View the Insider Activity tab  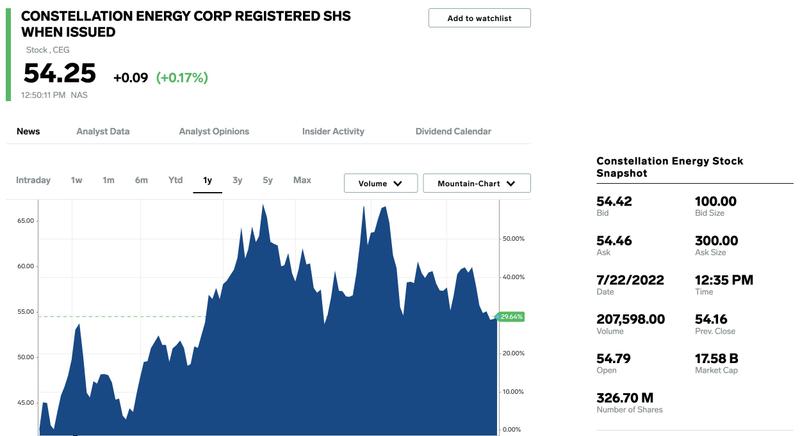pyautogui.click(x=333, y=131)
